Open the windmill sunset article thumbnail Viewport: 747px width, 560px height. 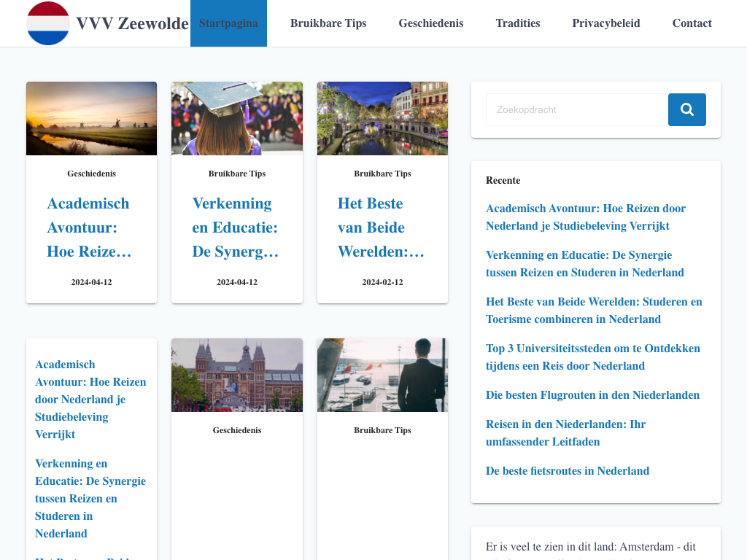91,118
